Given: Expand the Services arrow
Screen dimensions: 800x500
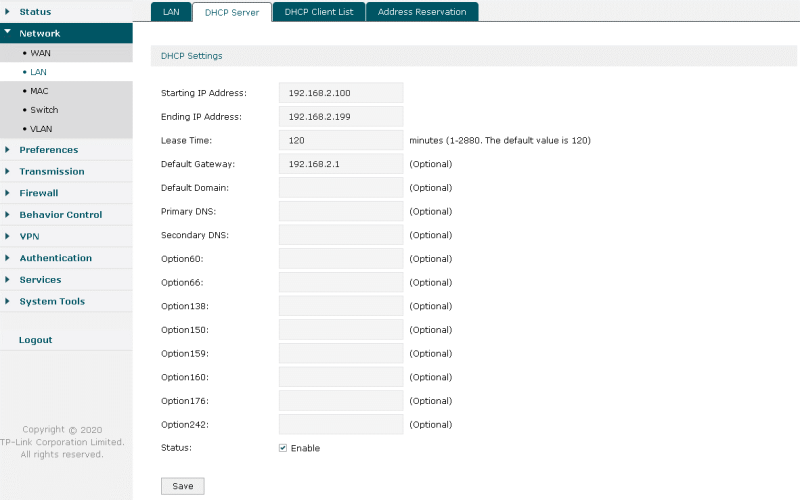Looking at the screenshot, I should click(x=7, y=280).
